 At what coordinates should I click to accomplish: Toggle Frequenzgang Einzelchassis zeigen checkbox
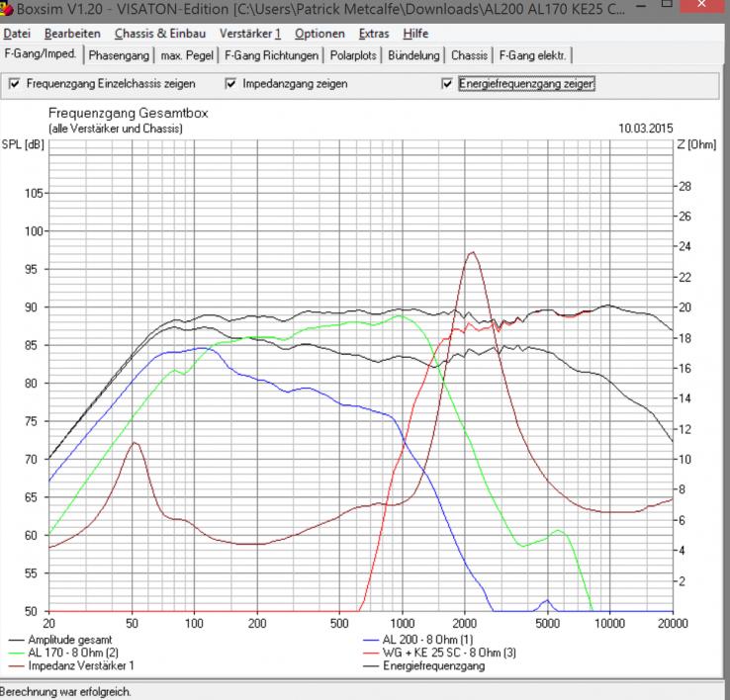(x=15, y=84)
